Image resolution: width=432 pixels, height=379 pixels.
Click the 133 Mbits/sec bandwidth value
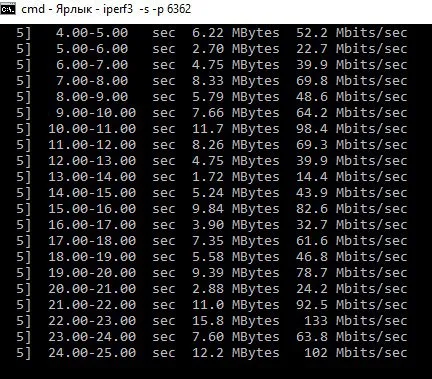[355, 321]
